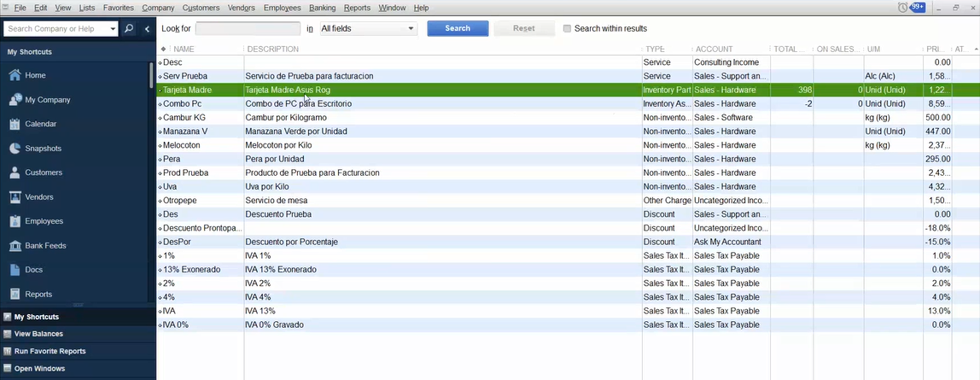Select the Prod Prueba item
Screen dimensions: 980x380
point(185,172)
